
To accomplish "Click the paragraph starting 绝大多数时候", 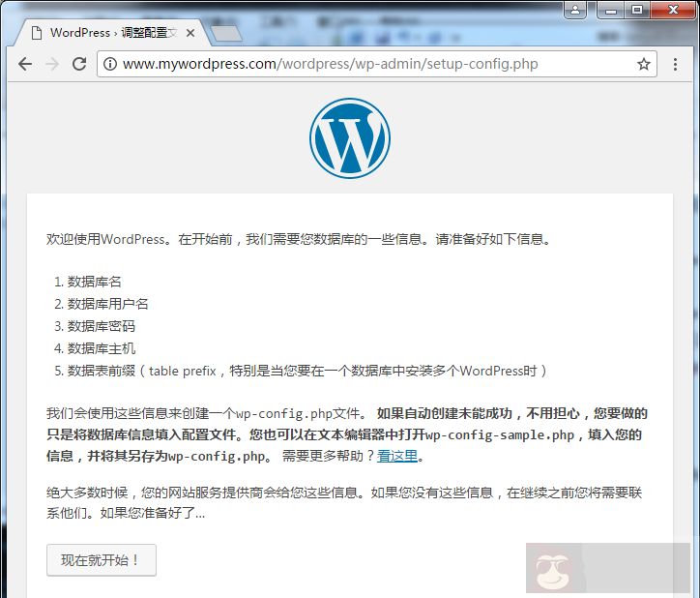I will pyautogui.click(x=344, y=503).
